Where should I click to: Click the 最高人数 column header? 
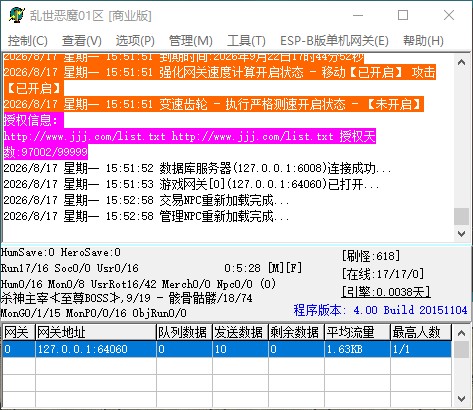coord(421,332)
